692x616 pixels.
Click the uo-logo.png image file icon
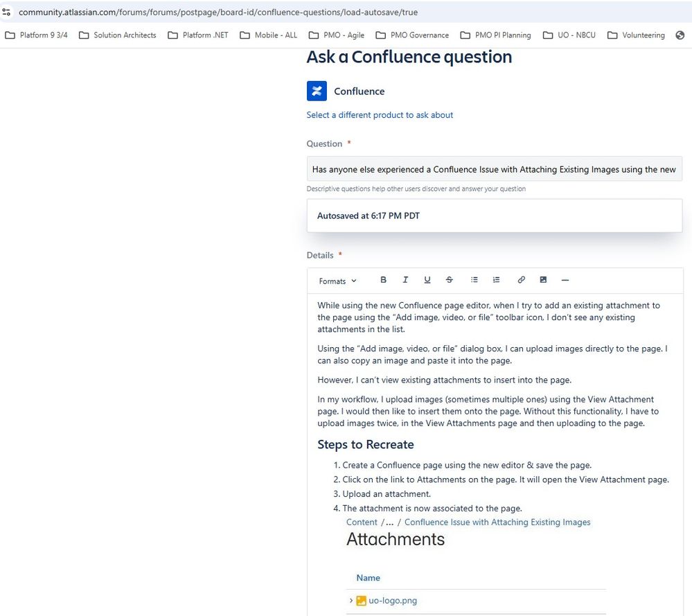point(361,601)
